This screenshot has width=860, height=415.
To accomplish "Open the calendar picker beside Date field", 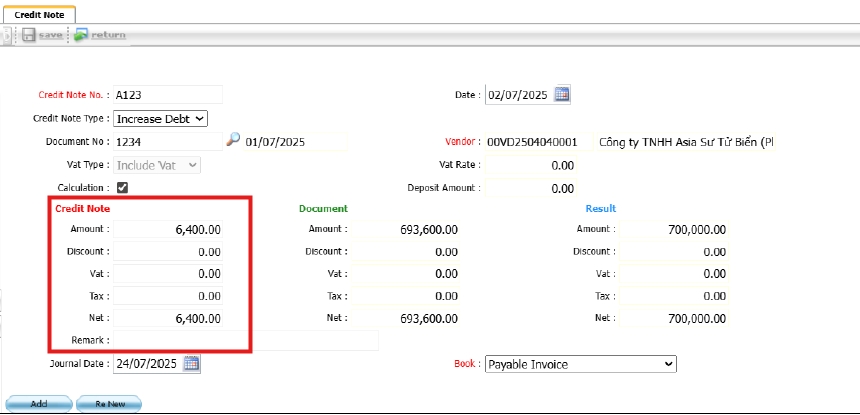I will (x=562, y=95).
